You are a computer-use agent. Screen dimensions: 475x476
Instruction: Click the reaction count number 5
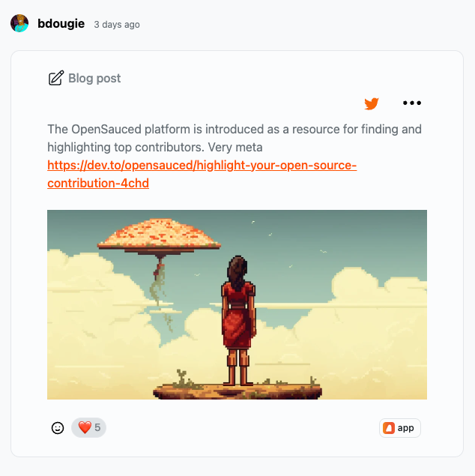(97, 428)
